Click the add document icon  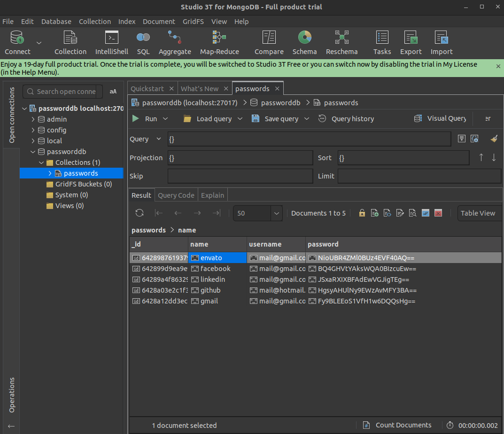[375, 213]
